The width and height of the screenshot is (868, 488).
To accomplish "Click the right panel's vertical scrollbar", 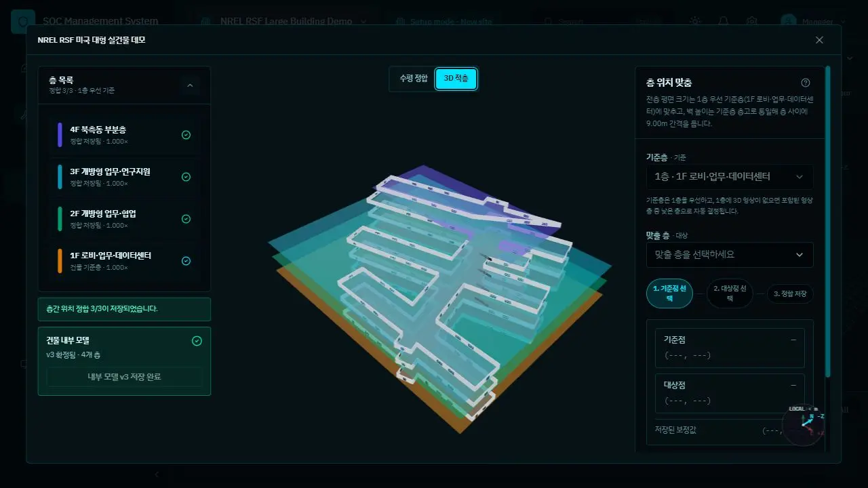I will [x=828, y=221].
